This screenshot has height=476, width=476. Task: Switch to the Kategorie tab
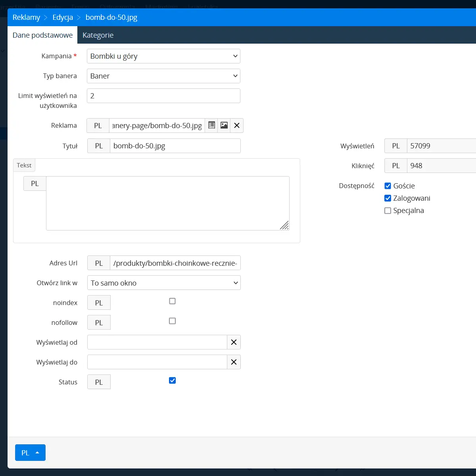click(x=98, y=35)
